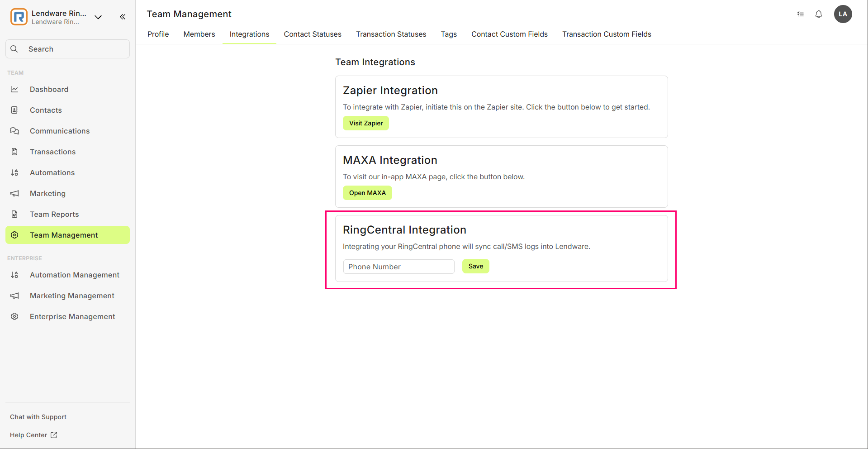Click Help Center external link icon
The image size is (868, 449).
coord(54,435)
